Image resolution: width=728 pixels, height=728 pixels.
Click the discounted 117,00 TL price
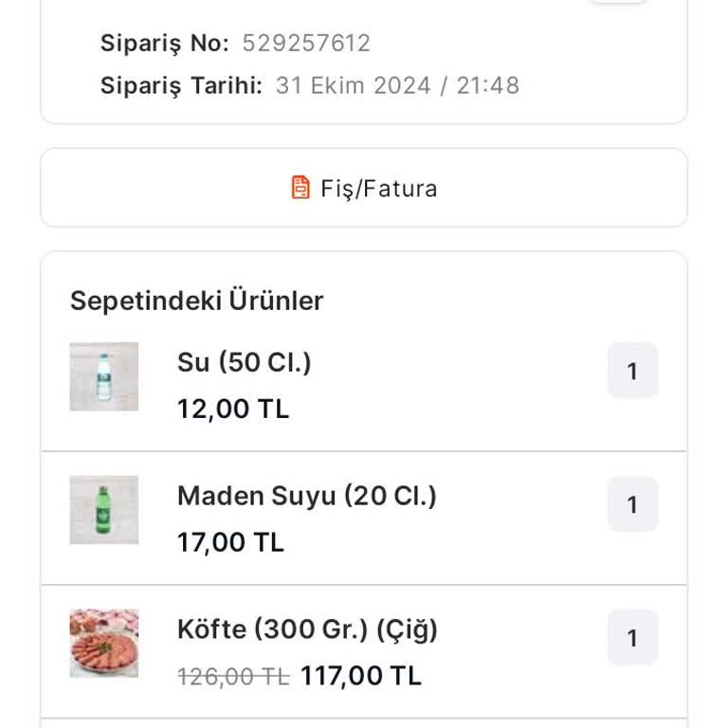[361, 676]
